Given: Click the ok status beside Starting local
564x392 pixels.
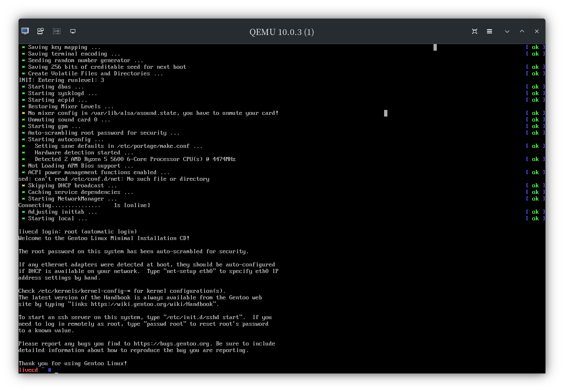Looking at the screenshot, I should point(536,218).
